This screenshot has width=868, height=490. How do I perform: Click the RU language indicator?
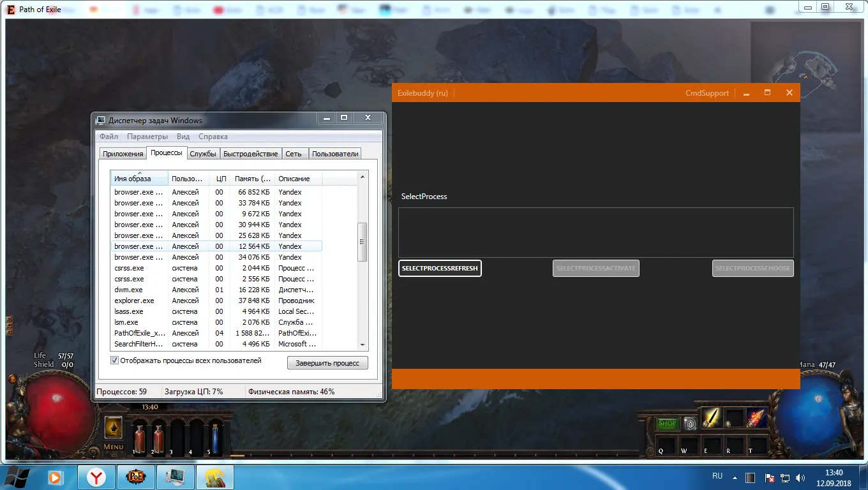(x=717, y=476)
